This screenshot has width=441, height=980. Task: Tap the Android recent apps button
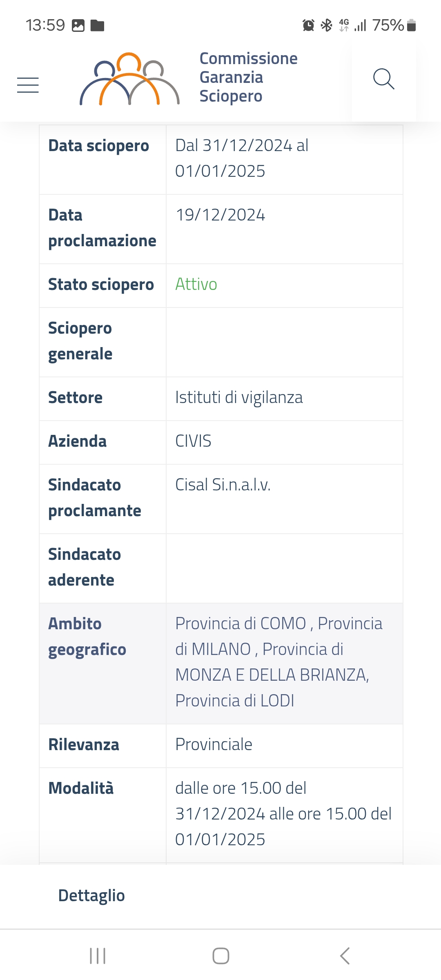click(98, 956)
